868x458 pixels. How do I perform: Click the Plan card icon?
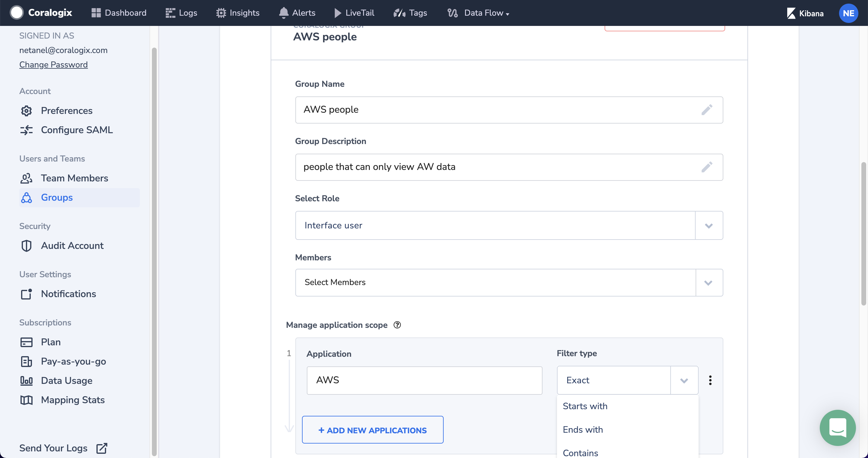(x=26, y=342)
